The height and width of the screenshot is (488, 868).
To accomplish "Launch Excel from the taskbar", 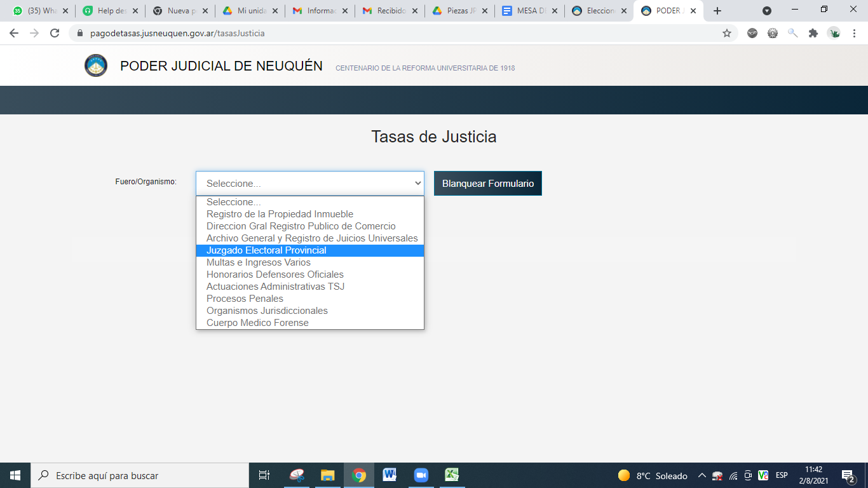I will 452,475.
